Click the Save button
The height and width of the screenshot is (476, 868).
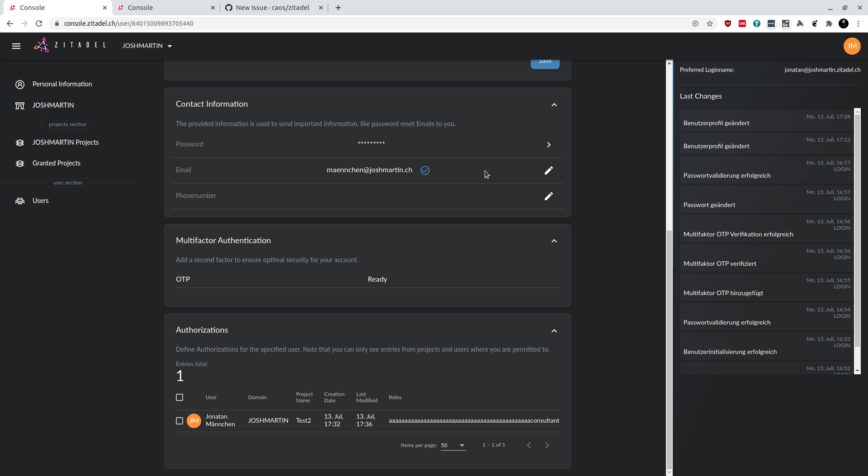point(545,61)
